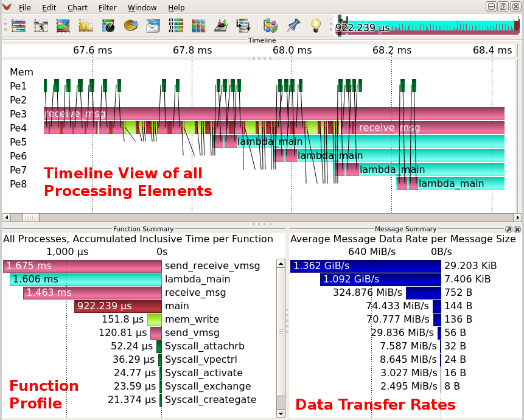The height and width of the screenshot is (420, 524).
Task: Open the Edit menu
Action: click(49, 8)
